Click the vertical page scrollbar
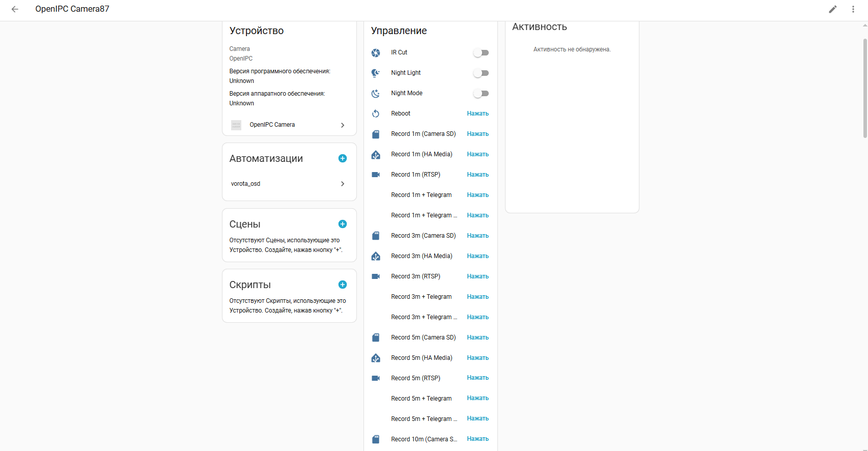This screenshot has width=868, height=451. click(x=864, y=88)
